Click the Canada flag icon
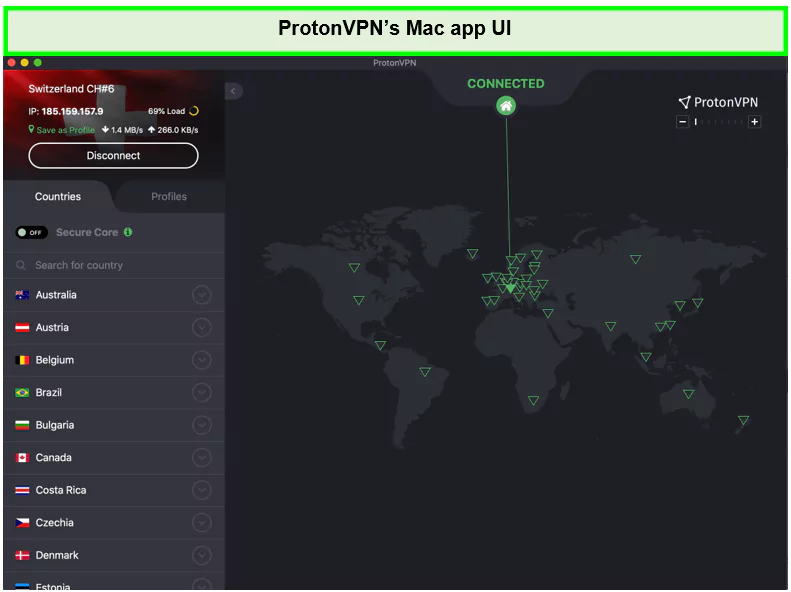The image size is (791, 592). (x=22, y=457)
